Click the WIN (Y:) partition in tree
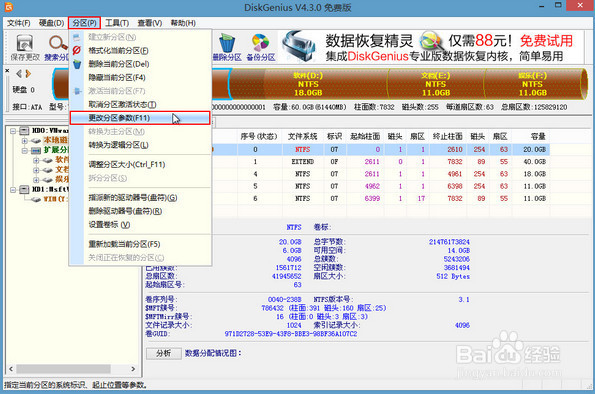Screen dimensions: 595x394 (56, 199)
